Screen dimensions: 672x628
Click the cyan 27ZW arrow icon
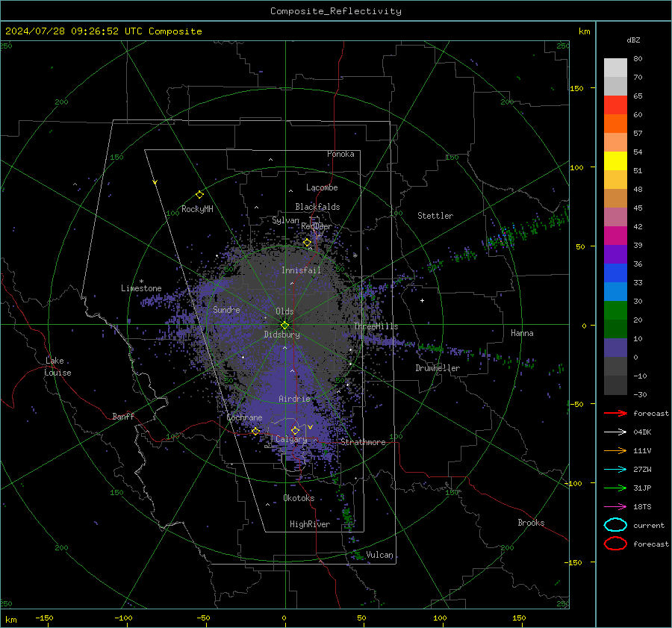coord(615,470)
